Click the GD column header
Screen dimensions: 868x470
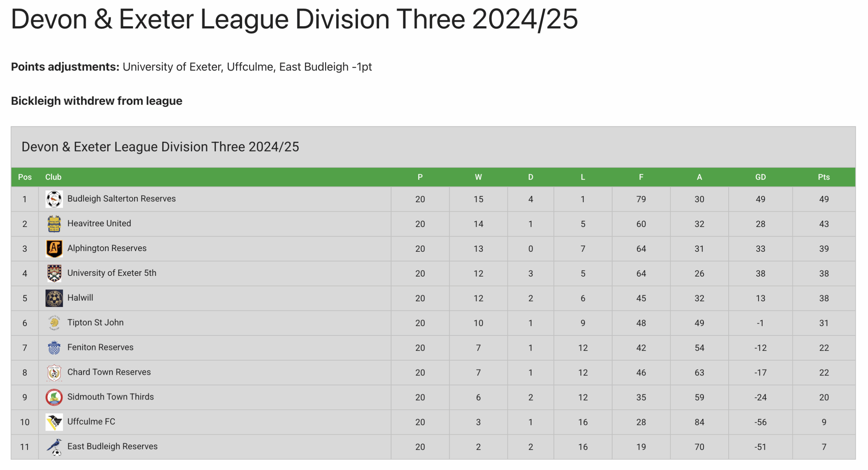click(x=760, y=177)
